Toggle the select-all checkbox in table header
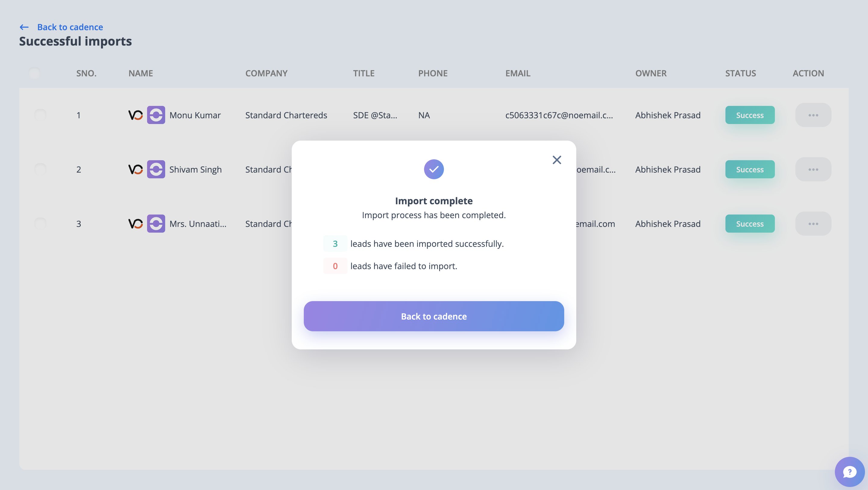This screenshot has width=868, height=490. (34, 73)
